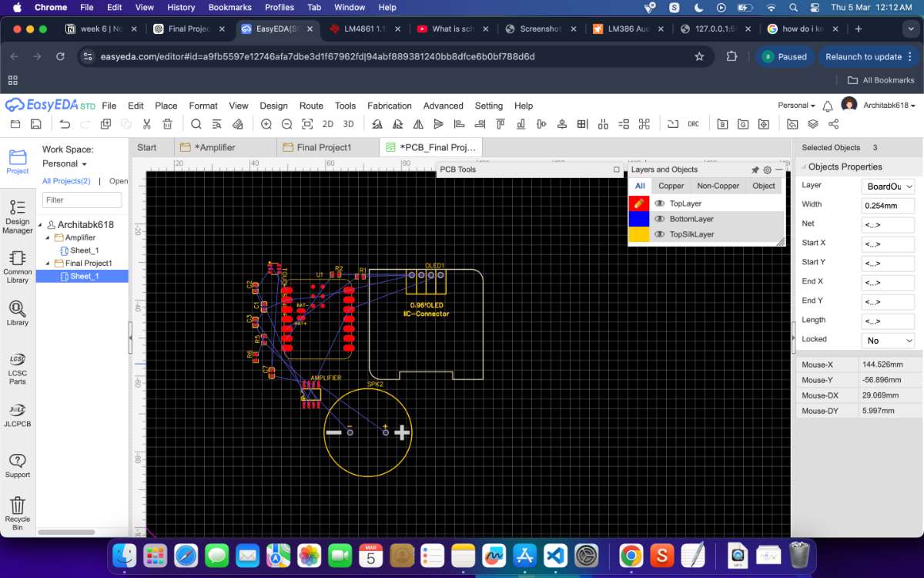The image size is (924, 578).
Task: Click the share icon in toolbar
Action: coord(833,124)
